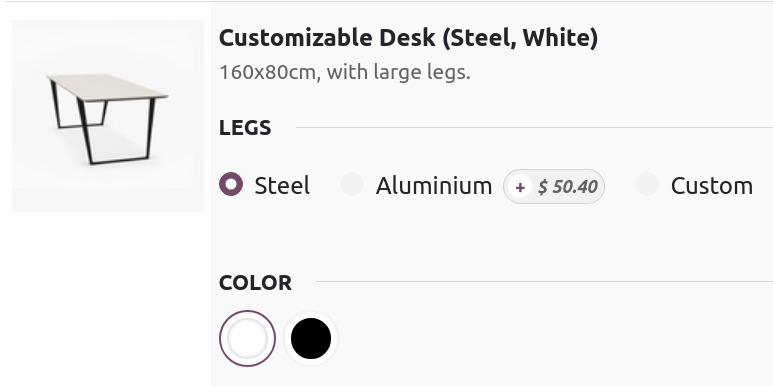Choose the black color swatch
The height and width of the screenshot is (386, 773).
point(311,338)
